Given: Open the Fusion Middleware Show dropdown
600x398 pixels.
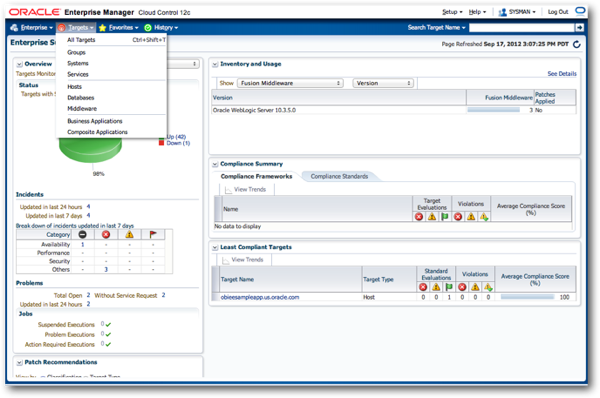Looking at the screenshot, I should click(290, 83).
